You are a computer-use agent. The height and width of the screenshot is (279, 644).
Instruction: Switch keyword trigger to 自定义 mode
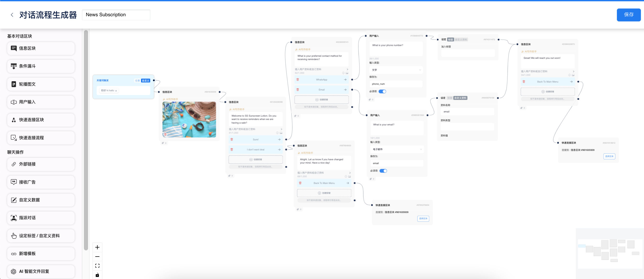coord(146,81)
